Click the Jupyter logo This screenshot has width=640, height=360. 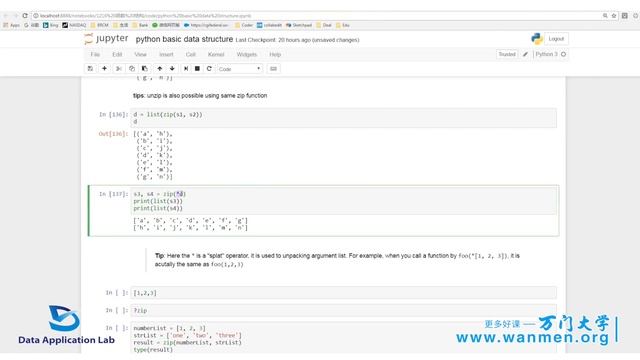pyautogui.click(x=106, y=39)
